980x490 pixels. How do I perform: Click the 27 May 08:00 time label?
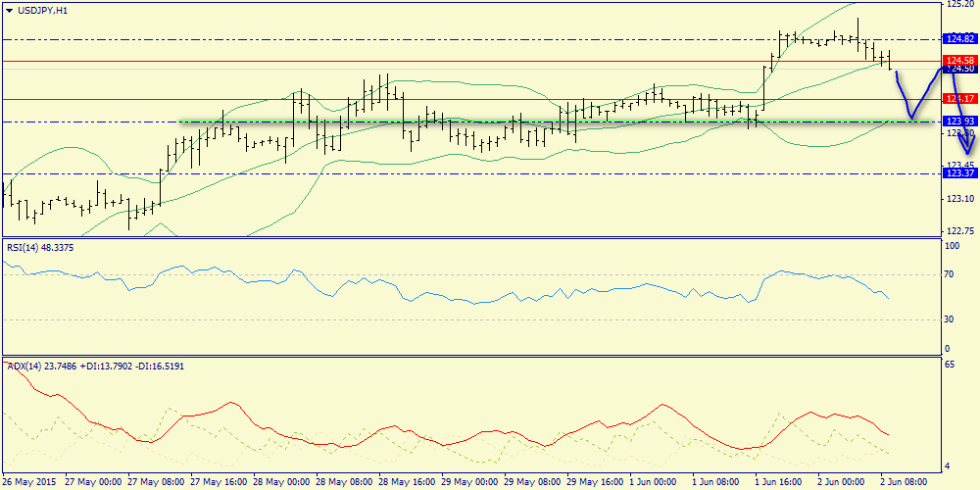(x=156, y=482)
